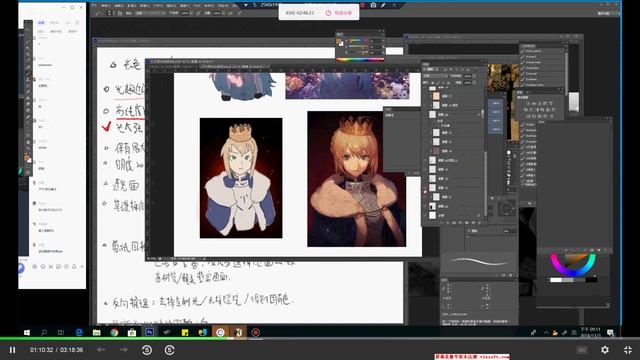Click the pencil annotate icon in recorder bar
640x360 pixels.
tap(383, 5)
